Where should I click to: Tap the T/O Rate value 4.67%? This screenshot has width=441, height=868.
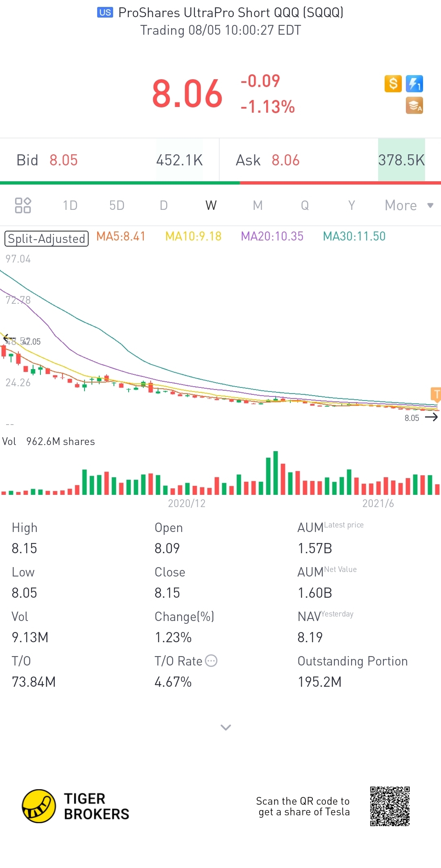pyautogui.click(x=173, y=682)
